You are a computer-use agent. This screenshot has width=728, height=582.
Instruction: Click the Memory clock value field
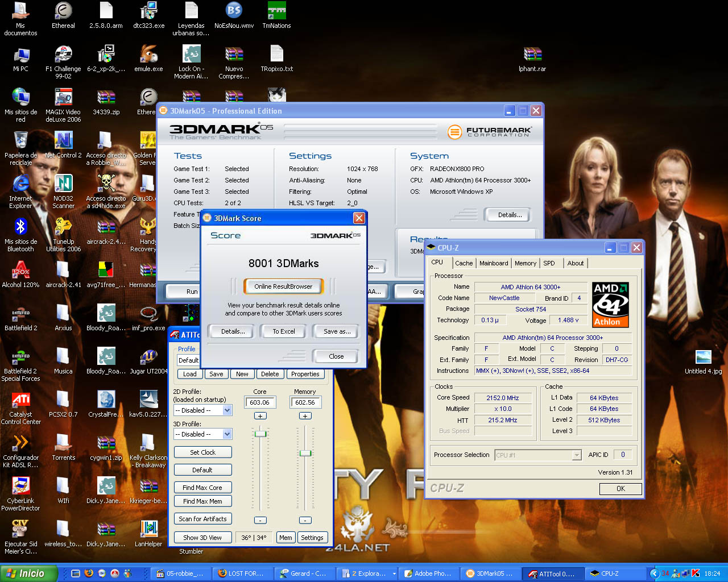305,402
